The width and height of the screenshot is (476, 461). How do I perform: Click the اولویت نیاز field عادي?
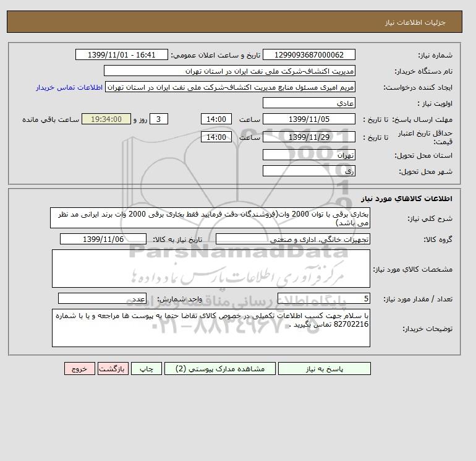308,103
